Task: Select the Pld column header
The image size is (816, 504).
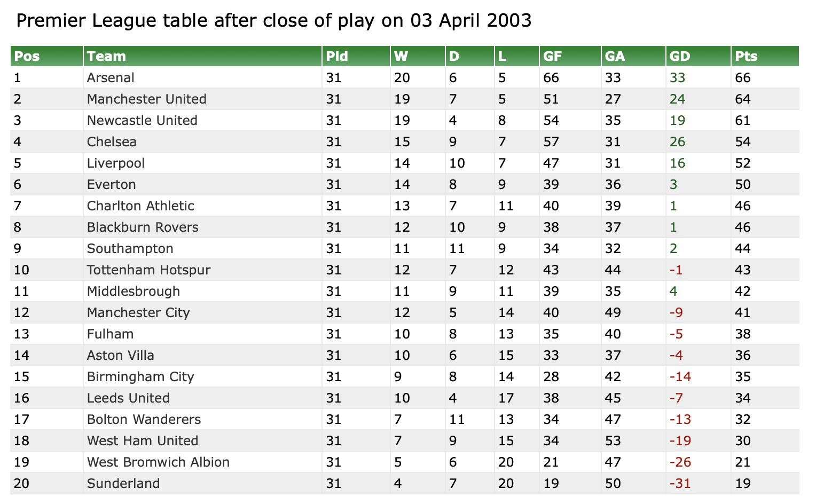Action: coord(337,56)
